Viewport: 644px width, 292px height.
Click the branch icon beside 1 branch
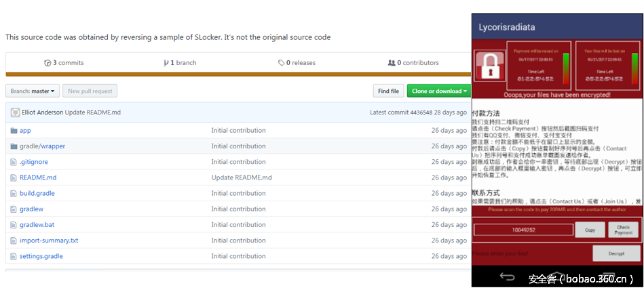[166, 63]
